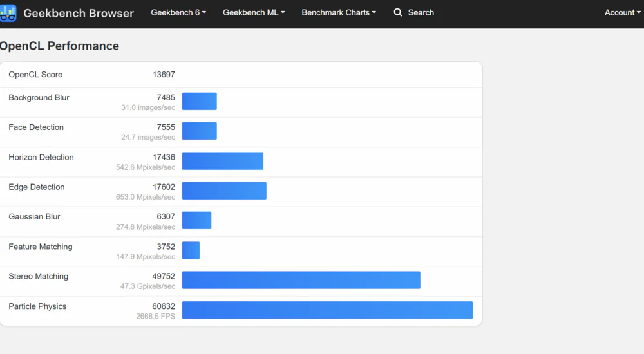Click the OpenCL score value 13697
644x354 pixels.
click(x=164, y=75)
